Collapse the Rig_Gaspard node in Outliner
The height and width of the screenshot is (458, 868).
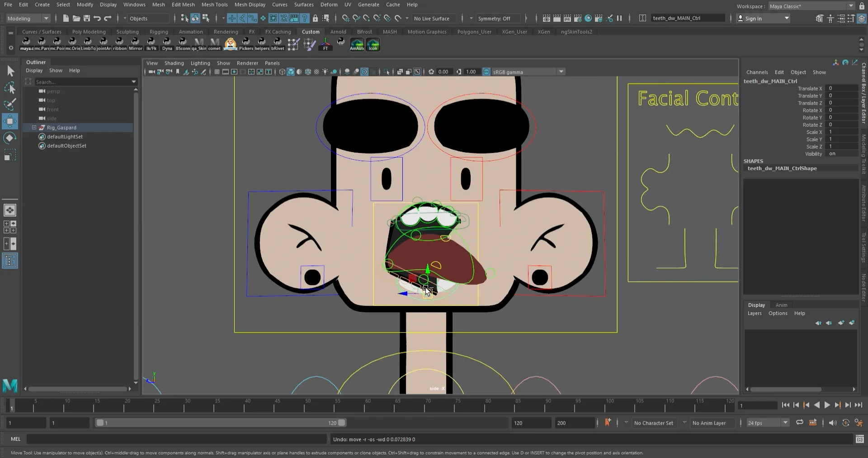pyautogui.click(x=35, y=128)
